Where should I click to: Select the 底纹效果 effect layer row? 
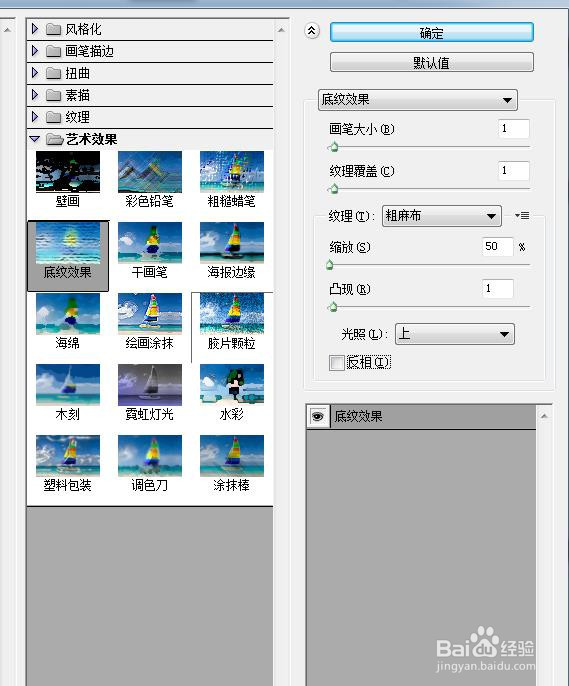421,416
